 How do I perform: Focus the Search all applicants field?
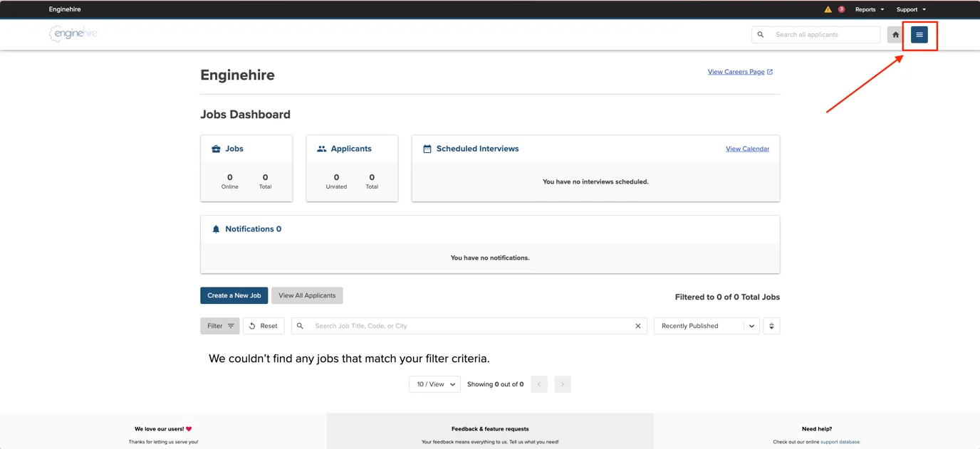[823, 35]
